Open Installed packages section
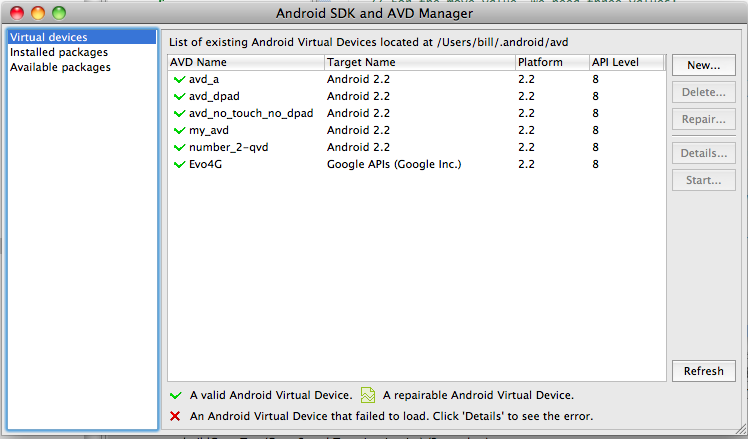 (58, 53)
